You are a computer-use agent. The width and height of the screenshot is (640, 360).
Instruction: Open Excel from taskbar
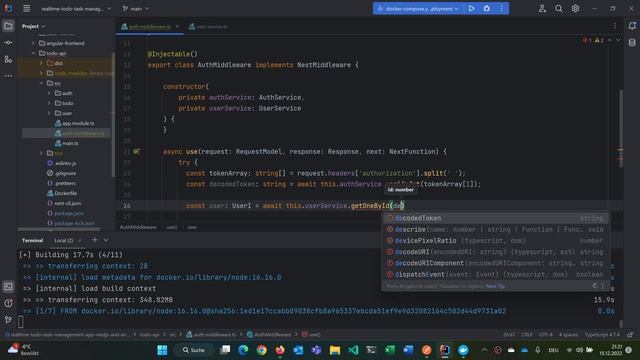[390, 350]
